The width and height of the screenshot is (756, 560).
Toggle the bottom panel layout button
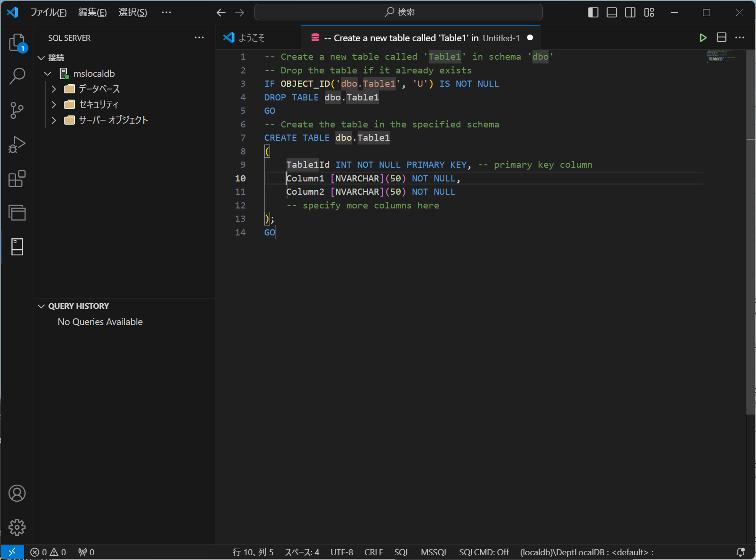612,12
